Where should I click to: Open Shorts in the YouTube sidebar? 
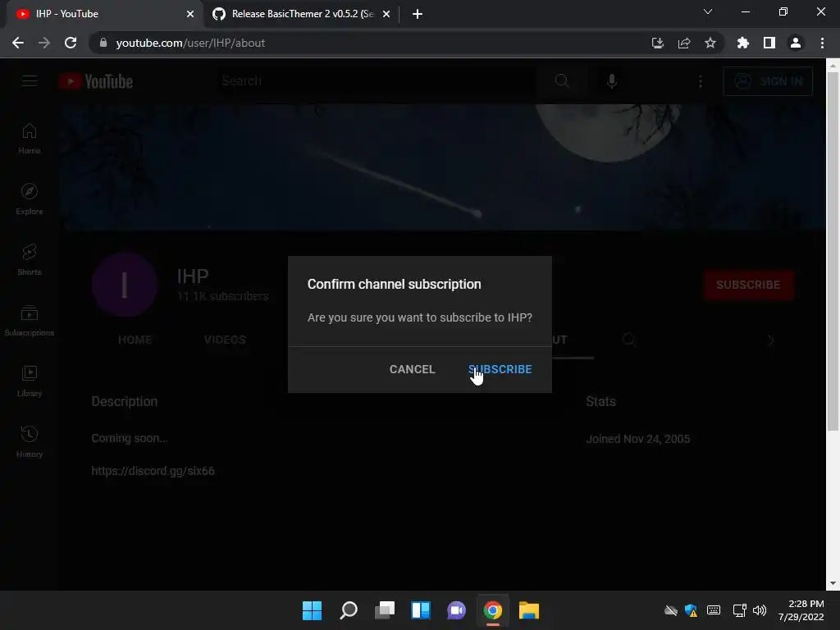pos(30,259)
